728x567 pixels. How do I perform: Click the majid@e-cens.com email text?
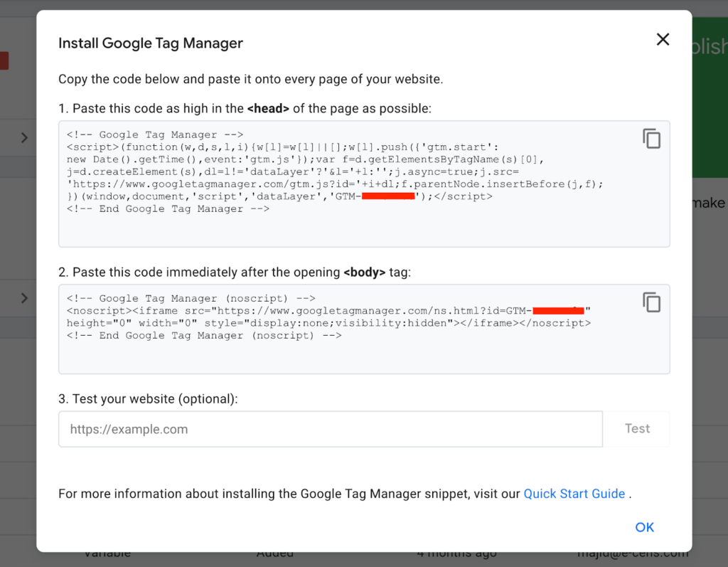[633, 552]
